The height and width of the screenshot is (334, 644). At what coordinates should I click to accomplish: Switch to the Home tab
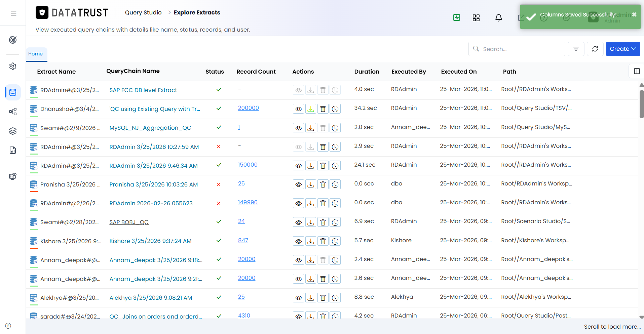(35, 54)
